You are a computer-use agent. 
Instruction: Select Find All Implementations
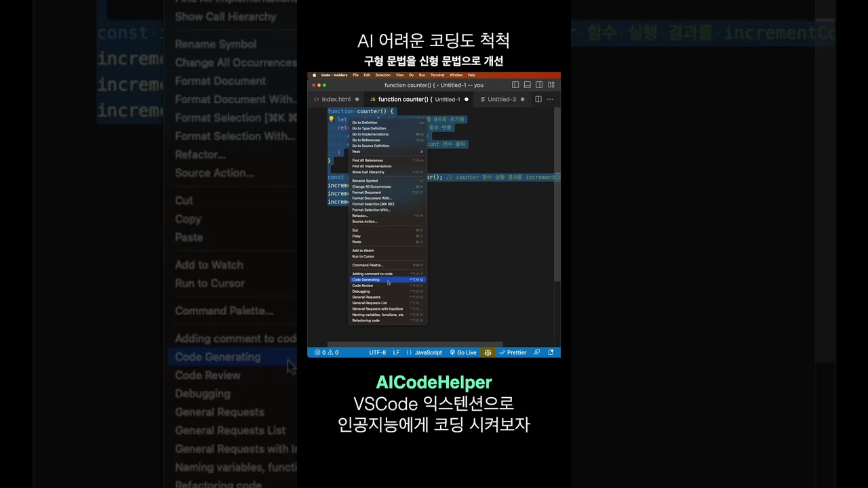point(387,166)
